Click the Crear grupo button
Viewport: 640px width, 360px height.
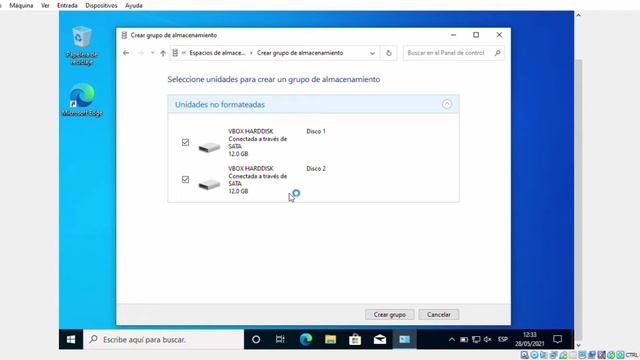click(389, 314)
